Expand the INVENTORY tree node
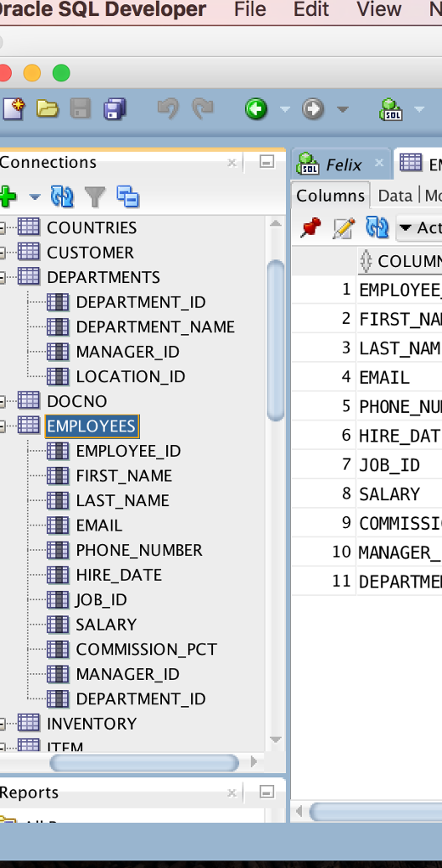442x868 pixels. [2, 724]
